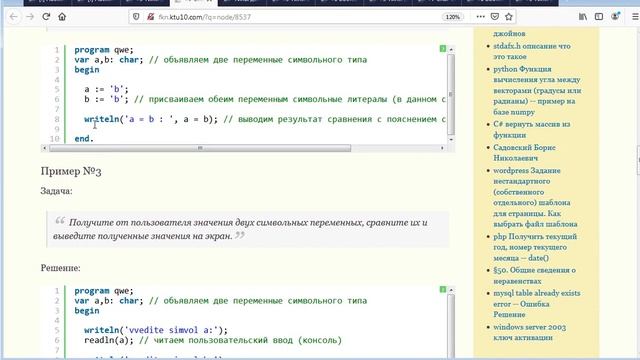Click code line 'writeln('a = b : ', a = b);'
The width and height of the screenshot is (640, 360).
pyautogui.click(x=151, y=119)
